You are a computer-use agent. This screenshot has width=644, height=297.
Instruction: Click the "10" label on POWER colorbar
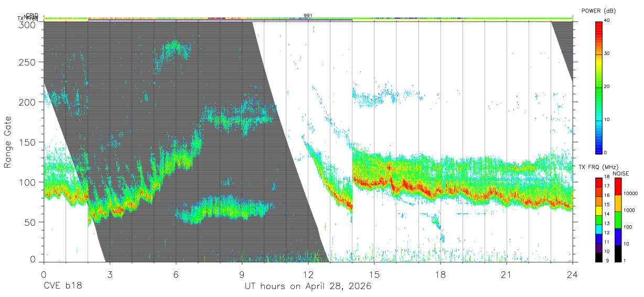(x=607, y=120)
